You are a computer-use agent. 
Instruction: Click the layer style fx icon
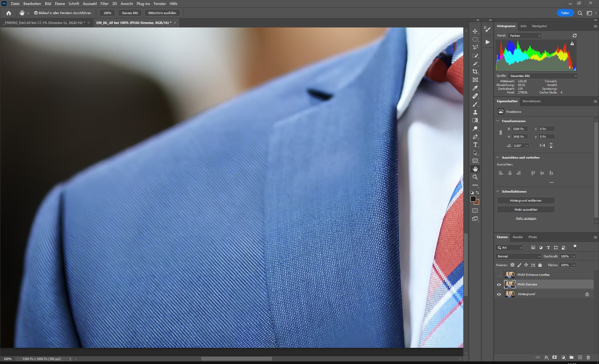[546, 357]
